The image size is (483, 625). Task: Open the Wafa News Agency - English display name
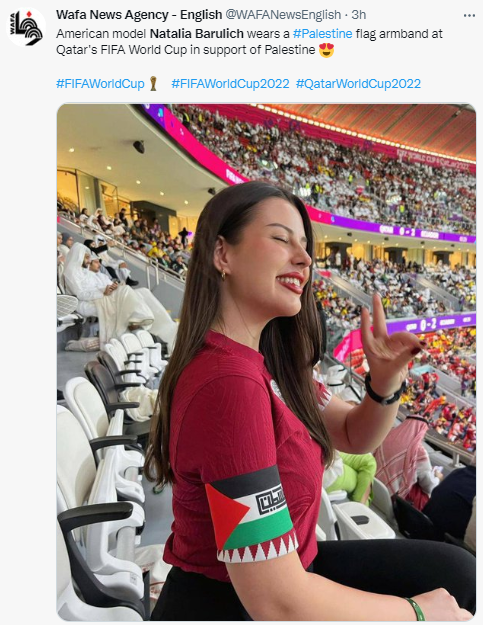coord(139,15)
